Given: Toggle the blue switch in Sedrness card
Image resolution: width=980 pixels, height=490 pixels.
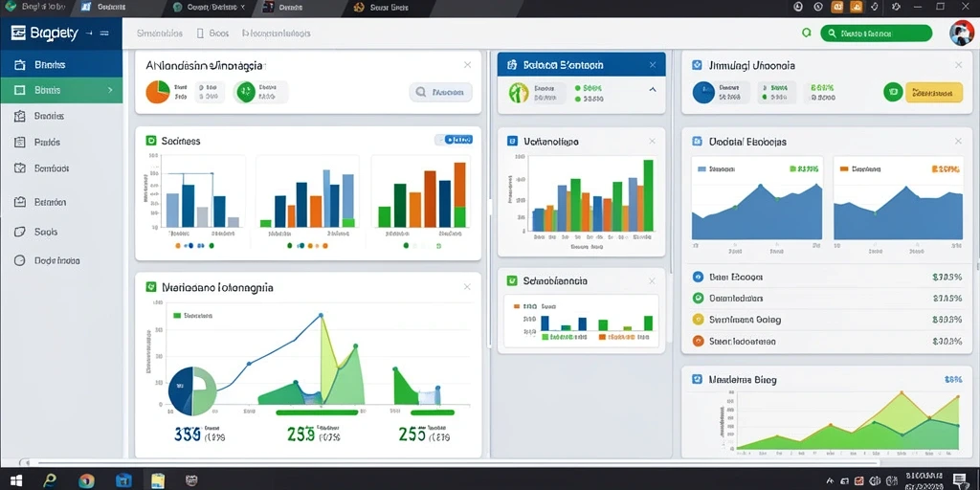Looking at the screenshot, I should (454, 140).
